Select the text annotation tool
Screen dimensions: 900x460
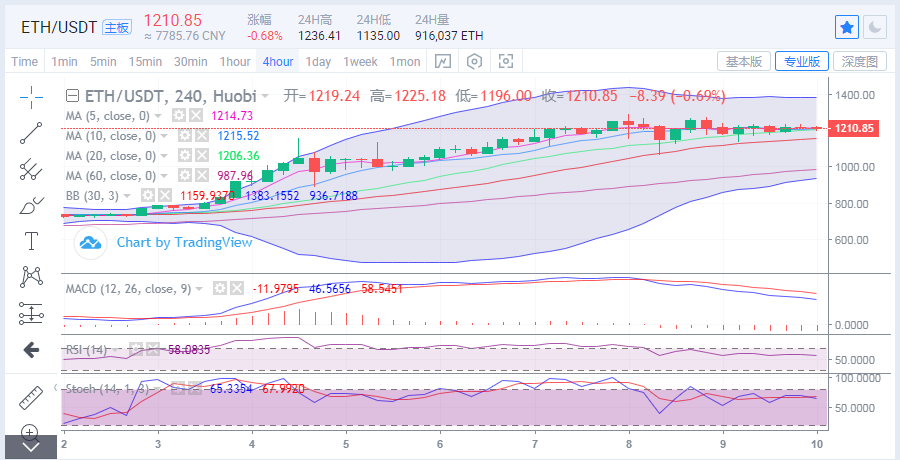[31, 241]
